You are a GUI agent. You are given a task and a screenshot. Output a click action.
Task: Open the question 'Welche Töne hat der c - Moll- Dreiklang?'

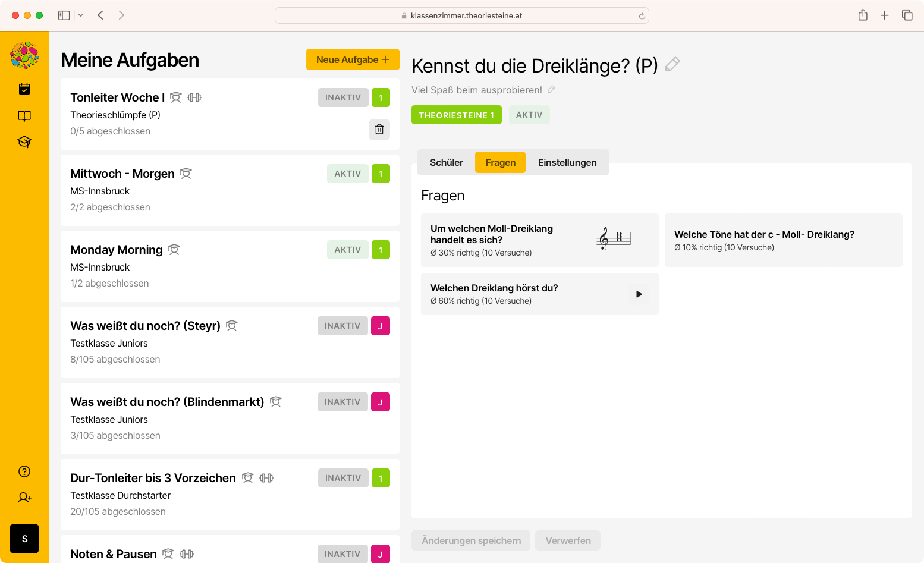(784, 240)
